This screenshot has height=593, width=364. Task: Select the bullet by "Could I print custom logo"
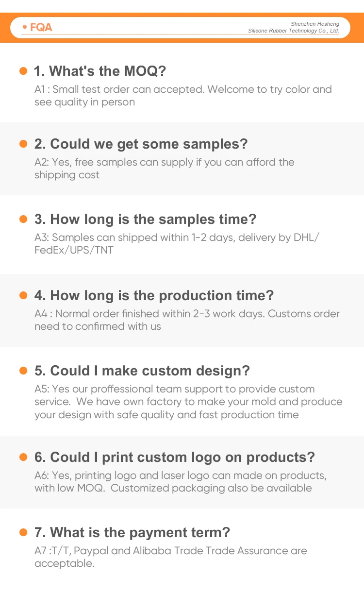[x=23, y=457]
